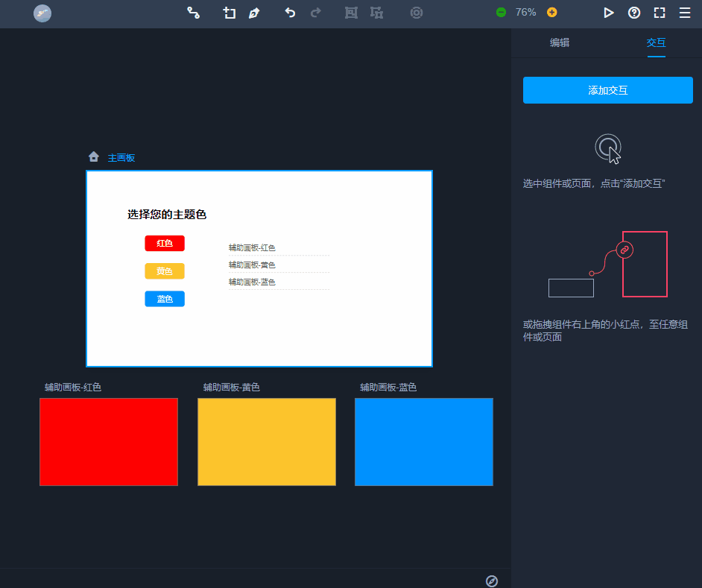702x588 pixels.
Task: Click the home icon beside 主画板
Action: (x=94, y=157)
